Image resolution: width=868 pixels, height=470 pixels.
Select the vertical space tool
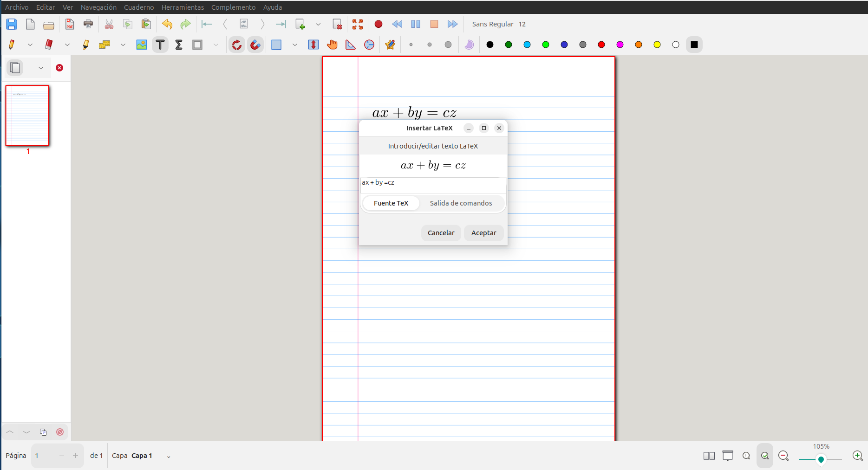313,45
